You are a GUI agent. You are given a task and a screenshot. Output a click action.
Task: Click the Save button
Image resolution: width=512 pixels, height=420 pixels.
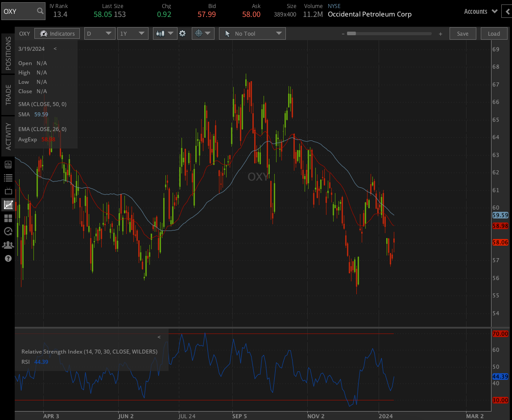pyautogui.click(x=462, y=33)
